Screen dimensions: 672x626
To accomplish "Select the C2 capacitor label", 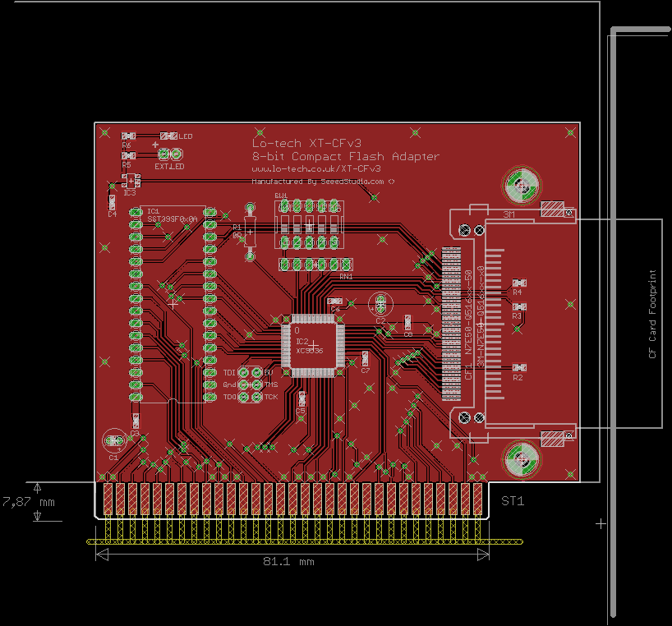I will pyautogui.click(x=380, y=320).
